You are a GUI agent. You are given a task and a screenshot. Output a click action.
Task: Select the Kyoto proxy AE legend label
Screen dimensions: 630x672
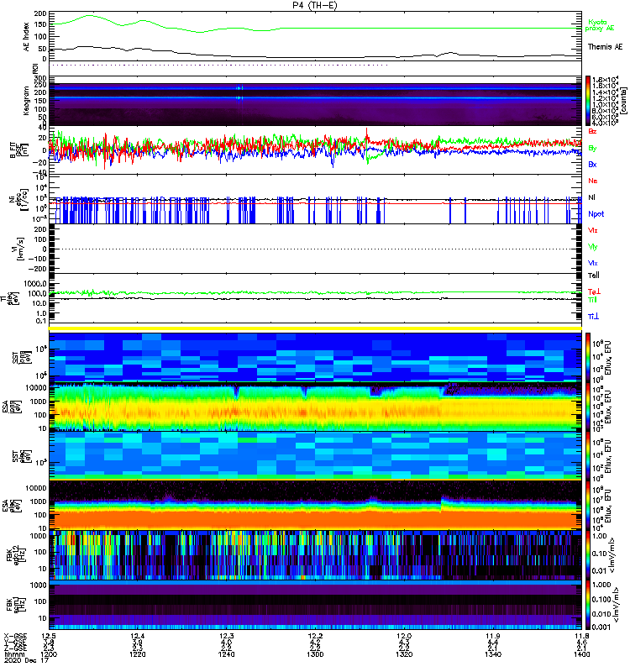601,26
